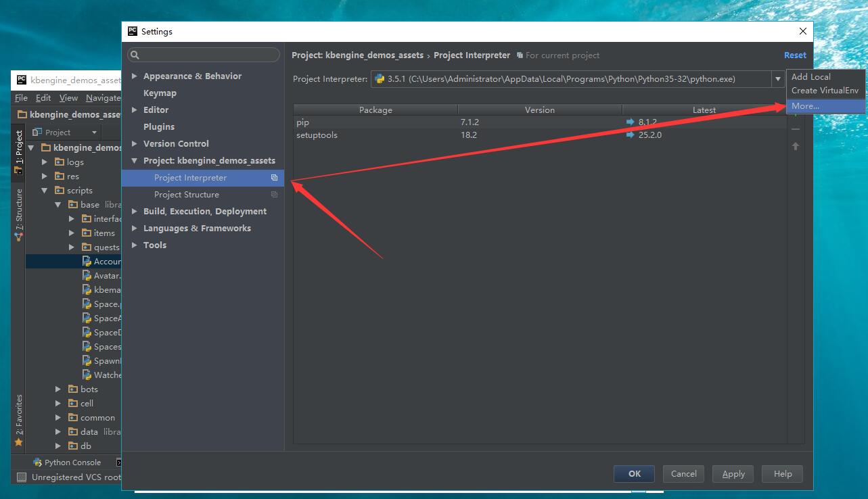This screenshot has width=868, height=499.
Task: Click the Avatar Python file icon
Action: click(x=87, y=275)
